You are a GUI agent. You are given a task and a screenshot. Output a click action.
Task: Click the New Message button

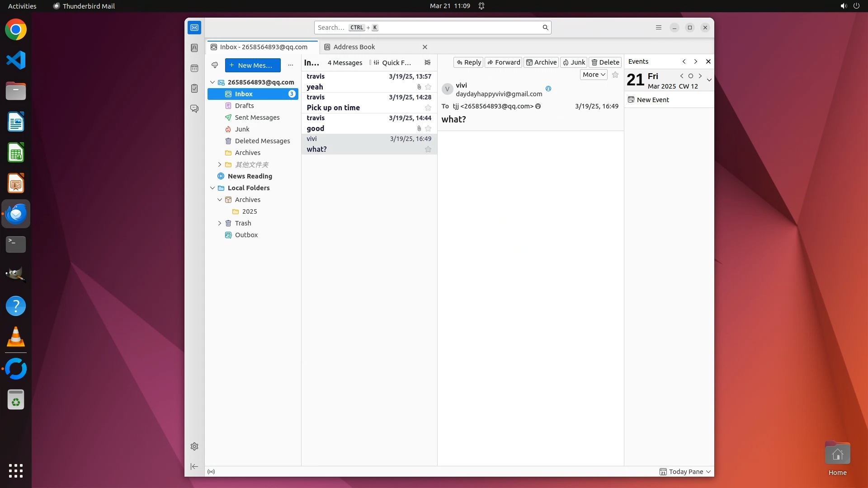click(x=252, y=65)
